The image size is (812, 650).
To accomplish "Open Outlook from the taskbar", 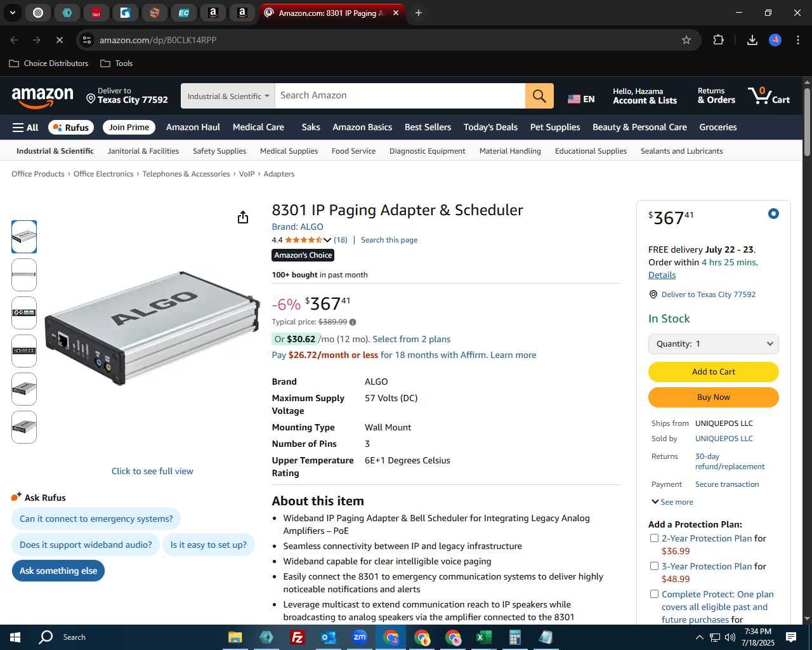I will [x=328, y=637].
